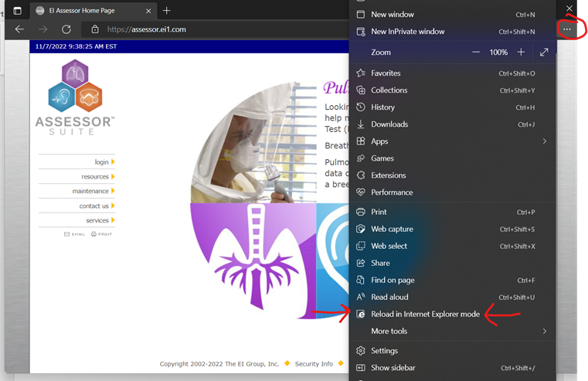This screenshot has height=381, width=588.
Task: Open Favorites from the menu
Action: (452, 73)
